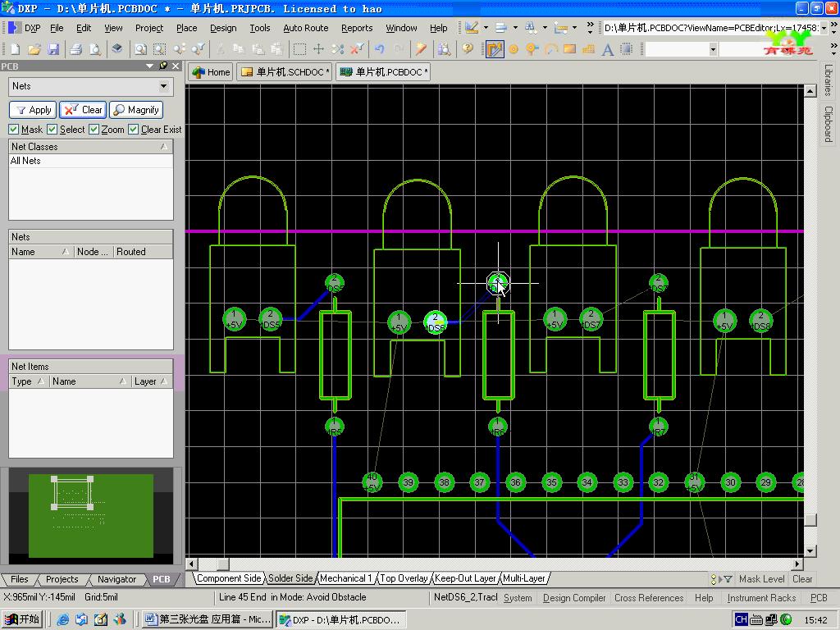
Task: Open the Place menu
Action: pyautogui.click(x=186, y=28)
